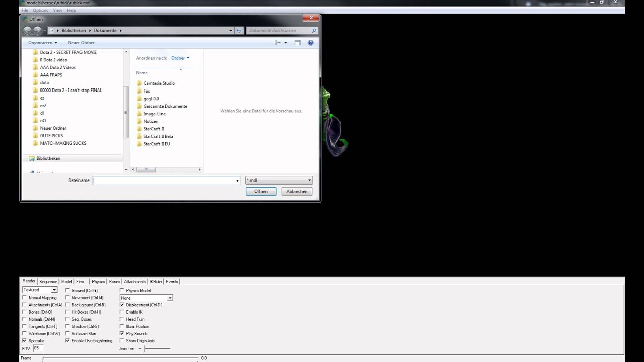Click the Öffnen button

click(261, 191)
